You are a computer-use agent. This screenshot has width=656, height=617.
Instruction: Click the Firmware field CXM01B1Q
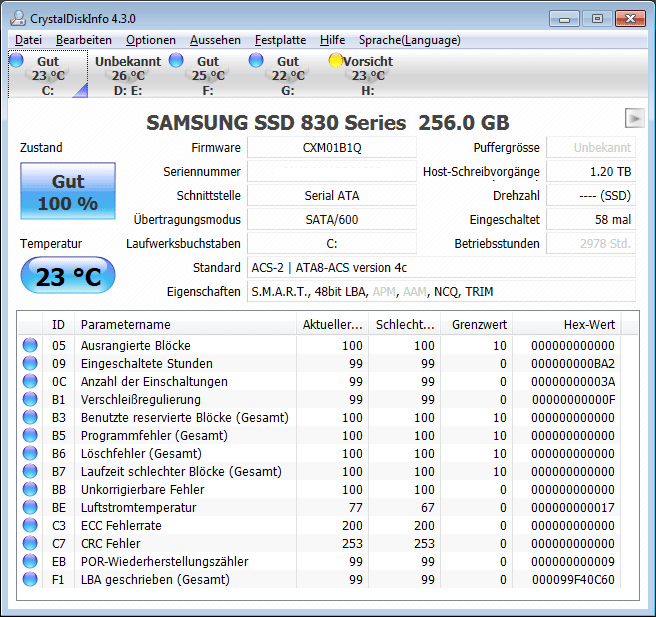coord(332,148)
